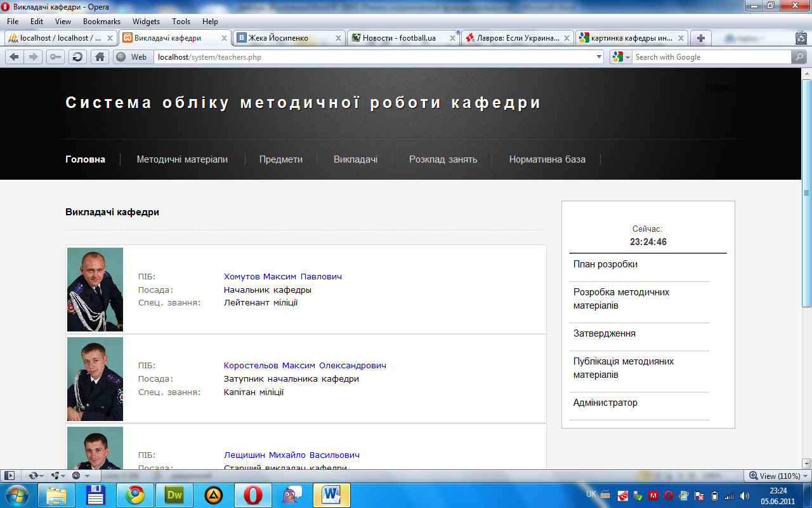The height and width of the screenshot is (508, 812).
Task: Open the password wand key icon
Action: pos(55,57)
